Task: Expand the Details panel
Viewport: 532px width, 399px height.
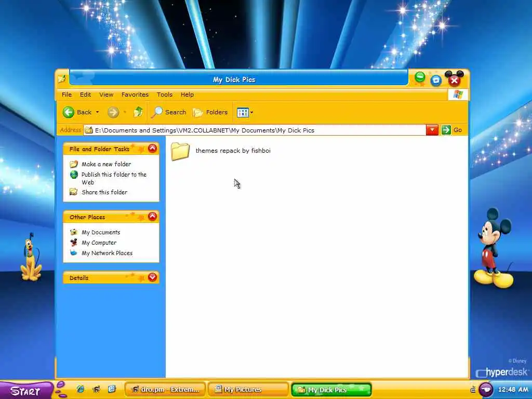Action: pos(152,277)
